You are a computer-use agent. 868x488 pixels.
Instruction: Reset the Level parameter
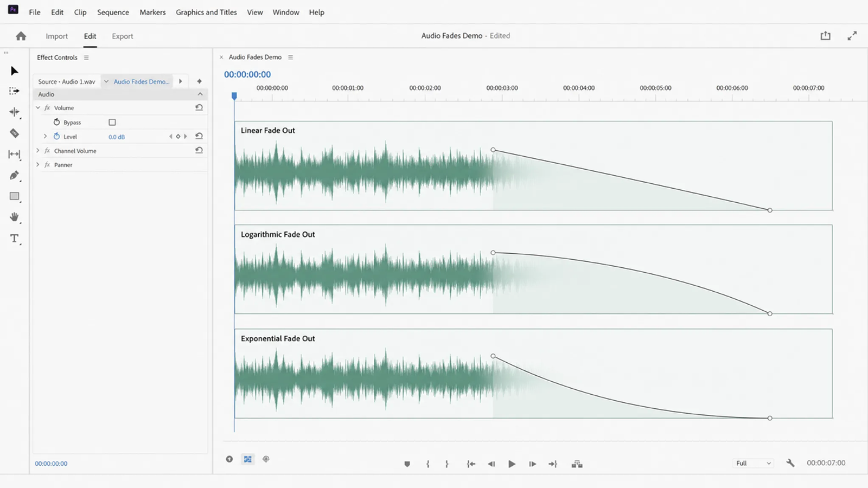pos(199,136)
